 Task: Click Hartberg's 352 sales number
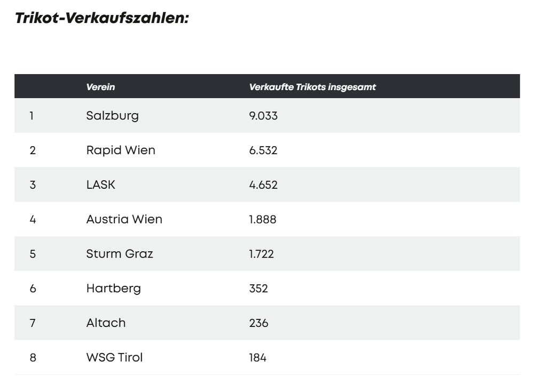click(x=258, y=288)
